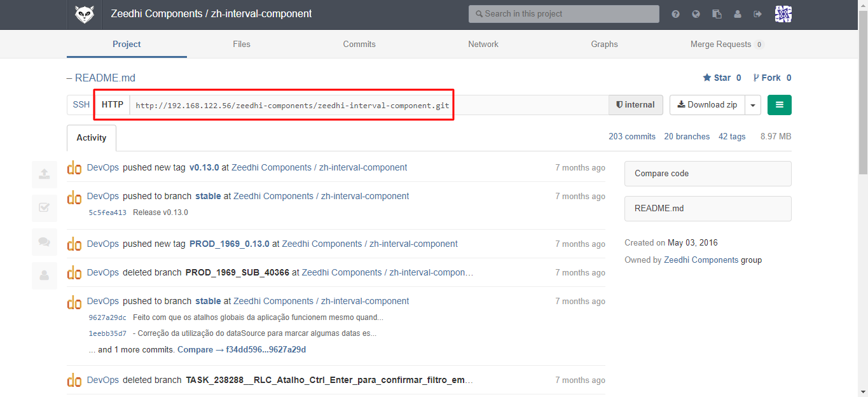The image size is (868, 397).
Task: Open tag v0.13.0 link
Action: [204, 168]
